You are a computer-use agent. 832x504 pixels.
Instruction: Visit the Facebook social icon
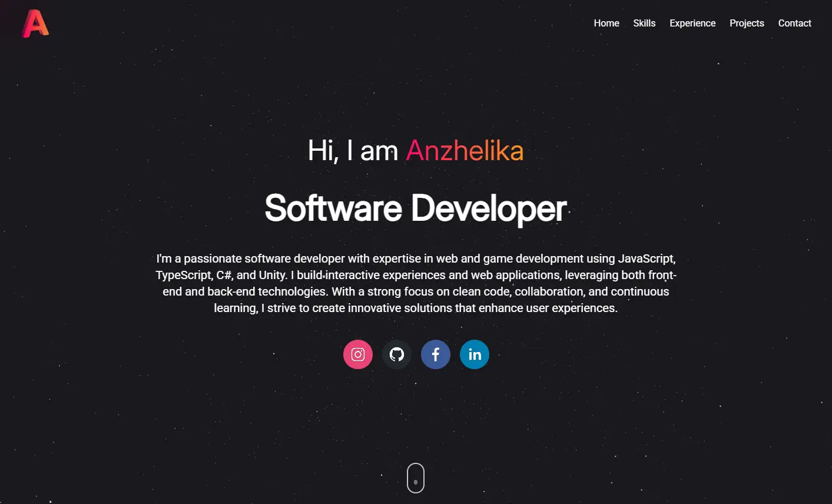tap(436, 354)
